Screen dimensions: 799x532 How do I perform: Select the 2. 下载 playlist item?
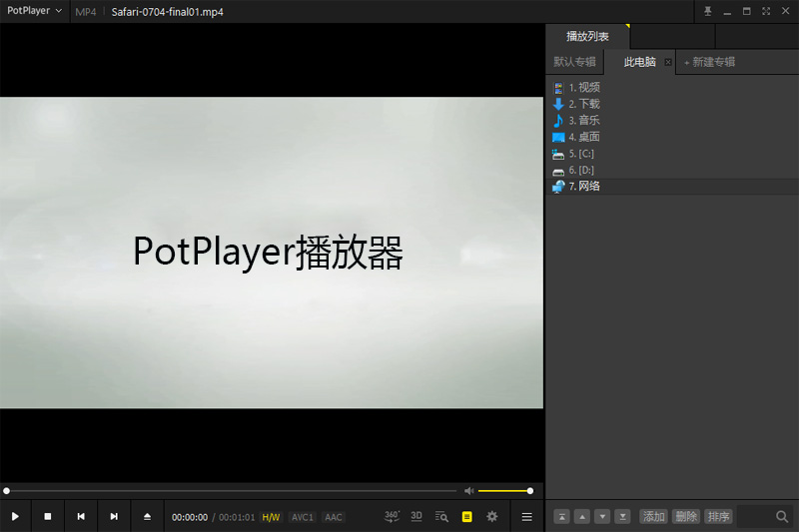[x=584, y=104]
